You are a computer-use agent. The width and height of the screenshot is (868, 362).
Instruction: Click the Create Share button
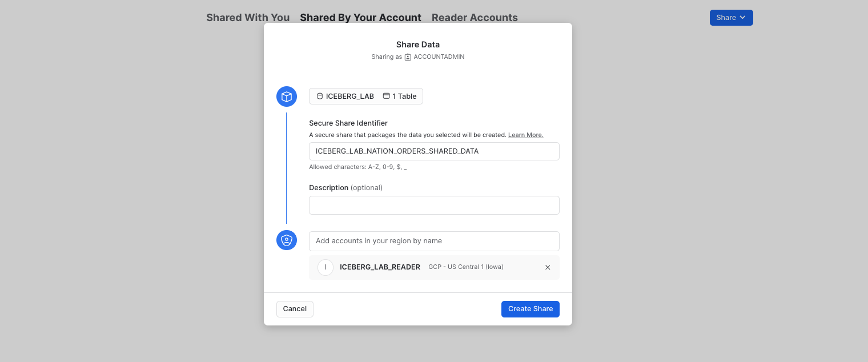pos(530,309)
